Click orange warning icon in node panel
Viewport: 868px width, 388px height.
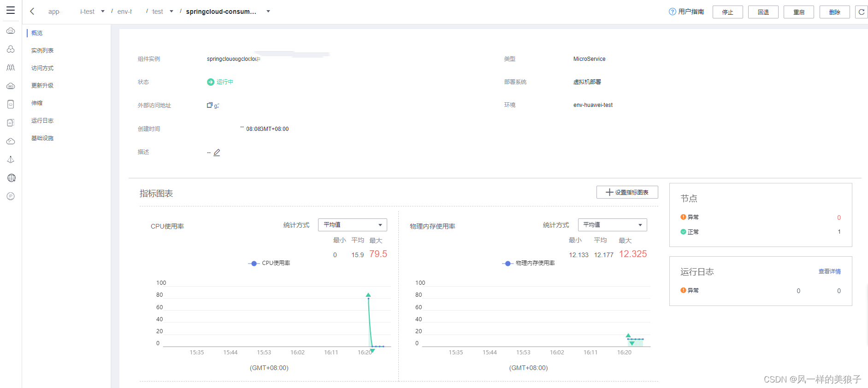(683, 217)
